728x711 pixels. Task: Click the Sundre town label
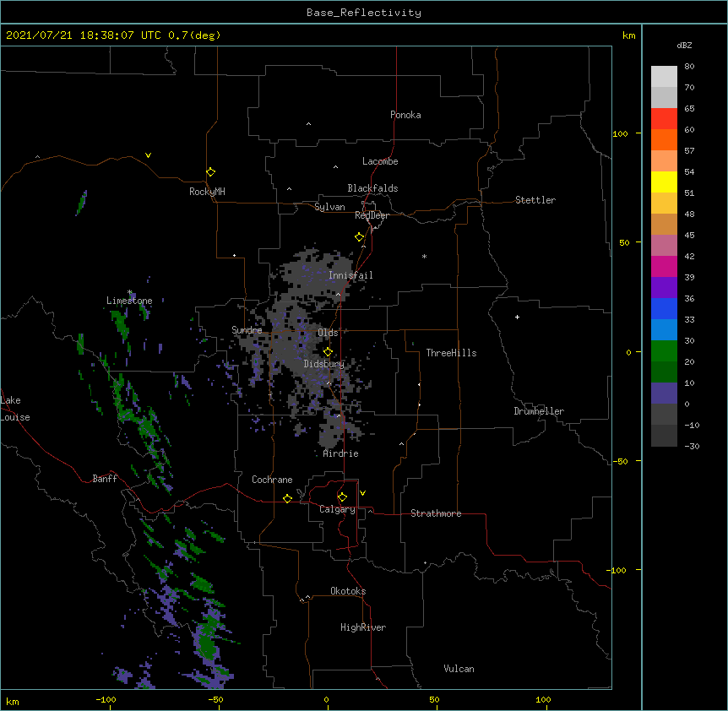tap(247, 330)
